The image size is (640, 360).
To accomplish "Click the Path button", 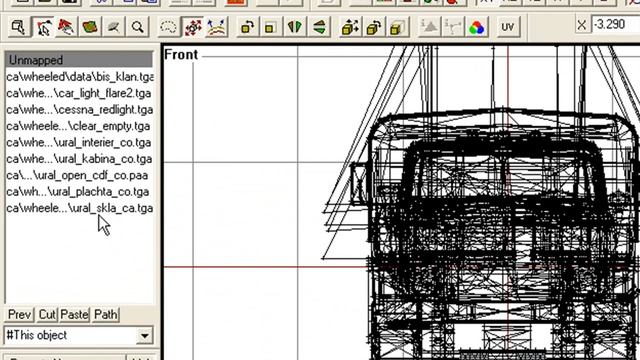I will coord(105,315).
